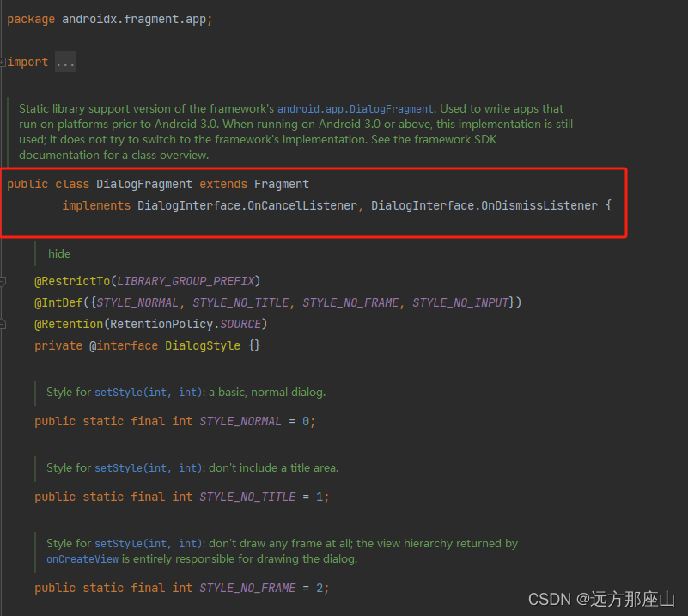Click the import keyword
Viewport: 688px width, 616px height.
pyautogui.click(x=27, y=63)
